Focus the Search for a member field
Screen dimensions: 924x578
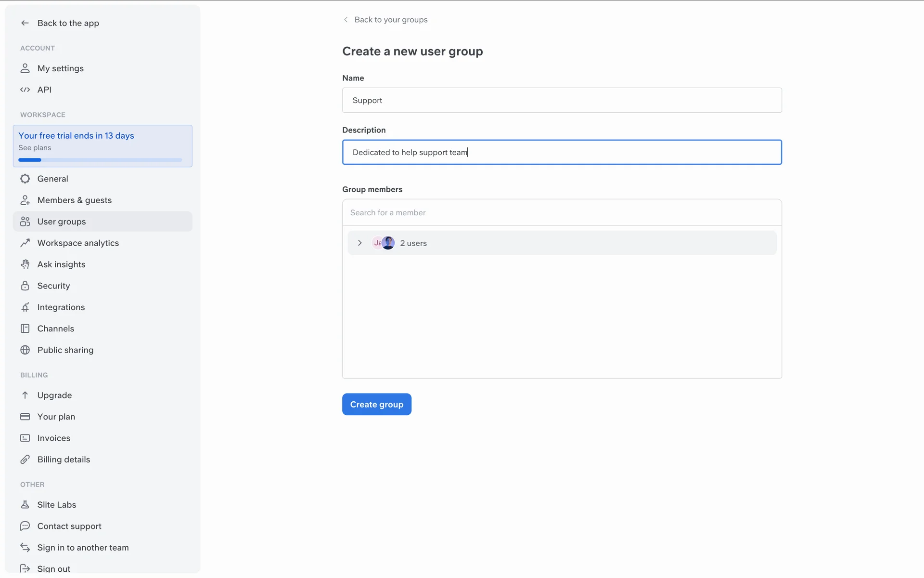click(x=562, y=212)
